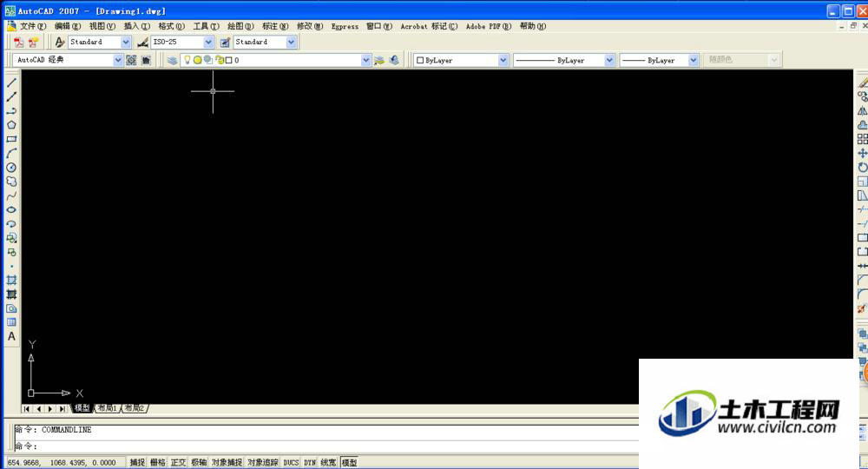
Task: Toggle 对象追踪 object tracking in status bar
Action: (263, 462)
